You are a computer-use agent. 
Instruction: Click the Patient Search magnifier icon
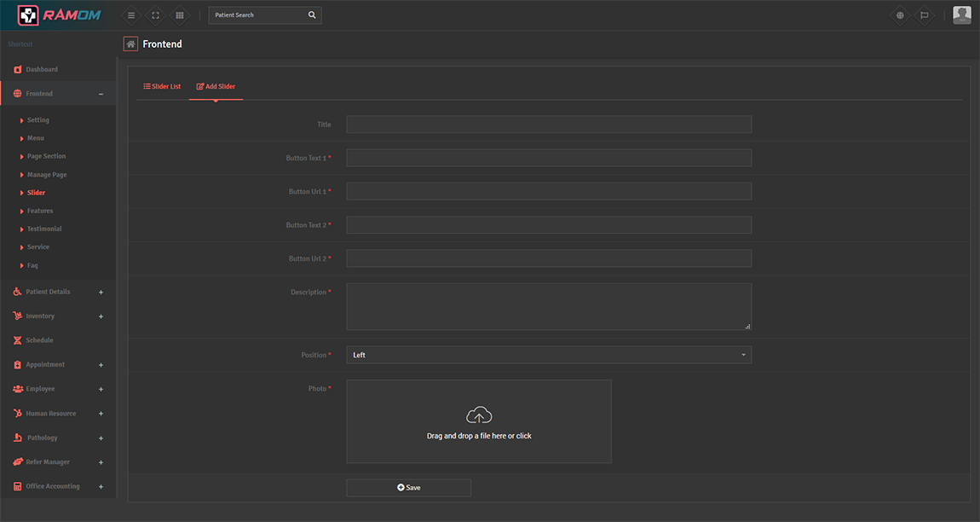pos(312,15)
